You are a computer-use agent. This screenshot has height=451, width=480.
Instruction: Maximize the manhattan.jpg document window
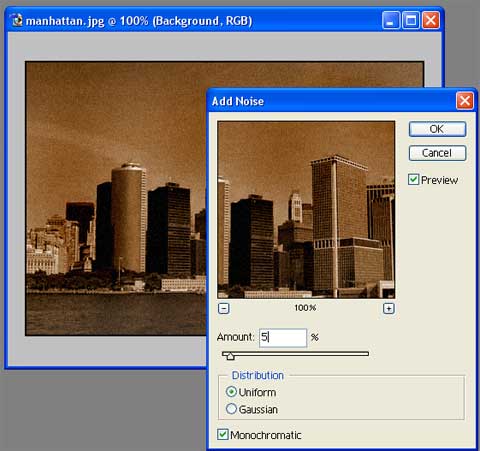(x=411, y=21)
